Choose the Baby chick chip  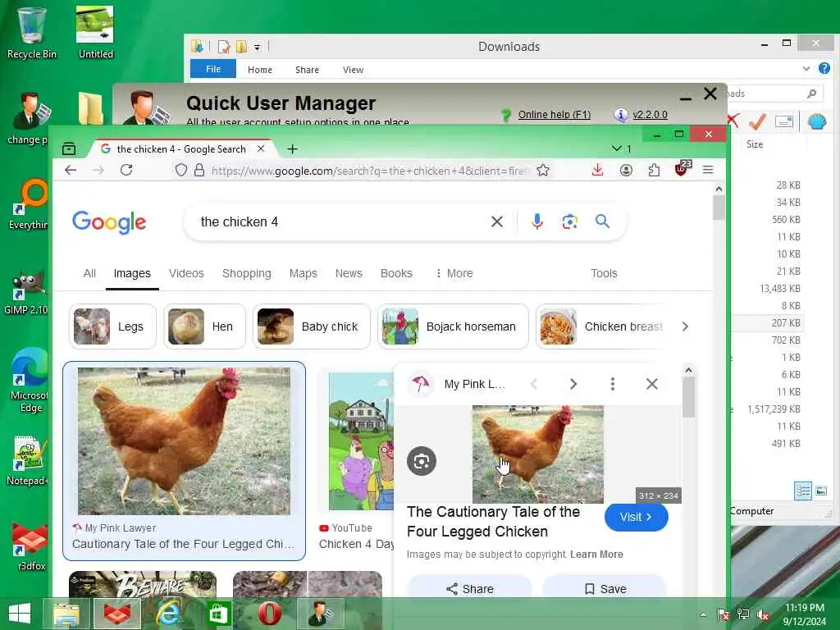click(311, 326)
